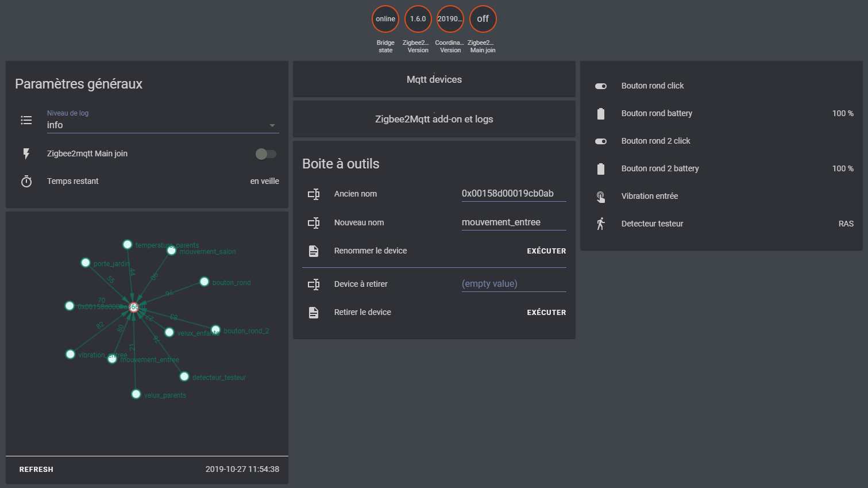Execute Retirer le device

click(546, 313)
